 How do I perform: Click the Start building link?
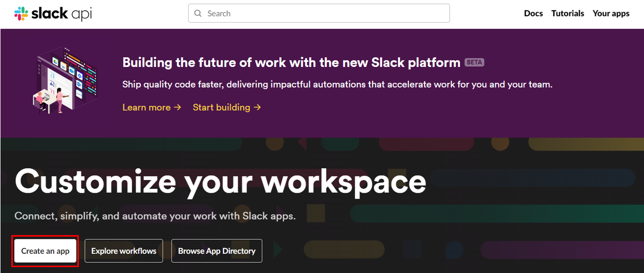tap(227, 107)
